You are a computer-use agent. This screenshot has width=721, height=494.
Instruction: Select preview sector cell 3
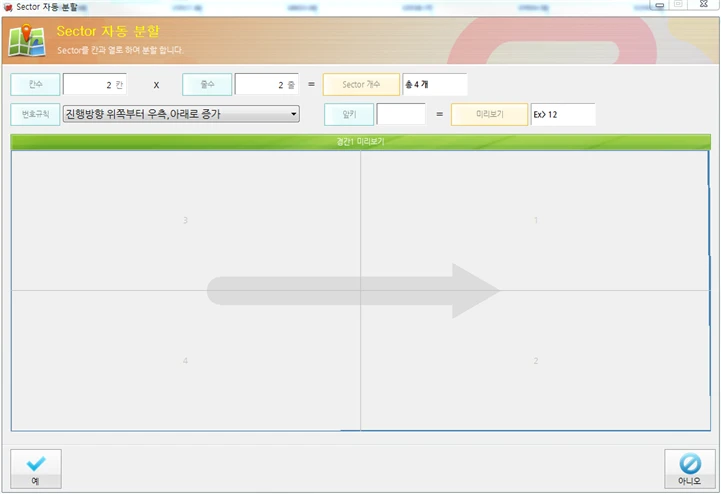(x=186, y=220)
